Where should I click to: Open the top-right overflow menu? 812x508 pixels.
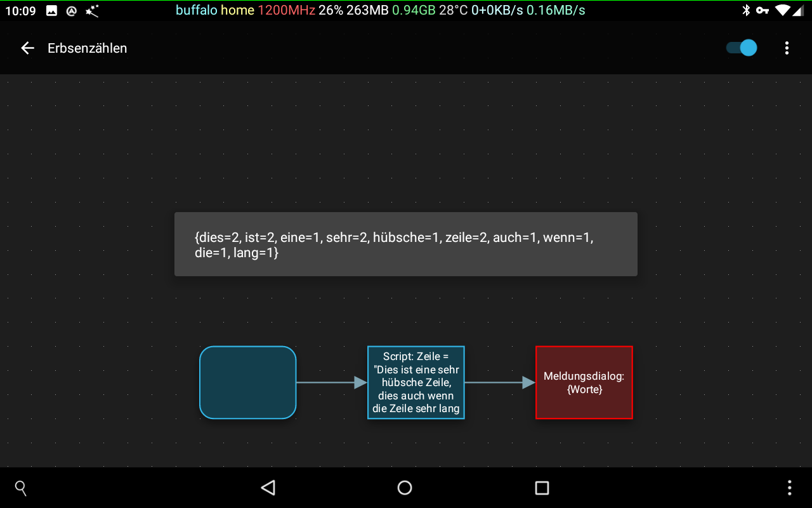coord(787,48)
